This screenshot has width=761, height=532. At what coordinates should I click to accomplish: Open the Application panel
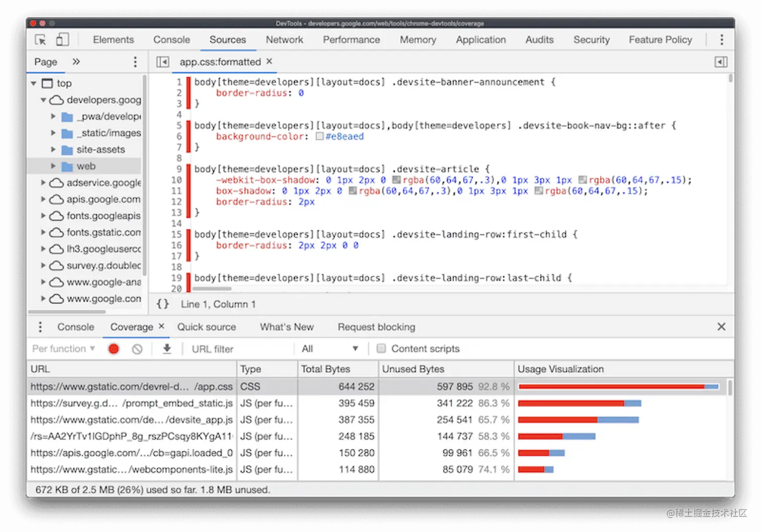click(x=481, y=40)
